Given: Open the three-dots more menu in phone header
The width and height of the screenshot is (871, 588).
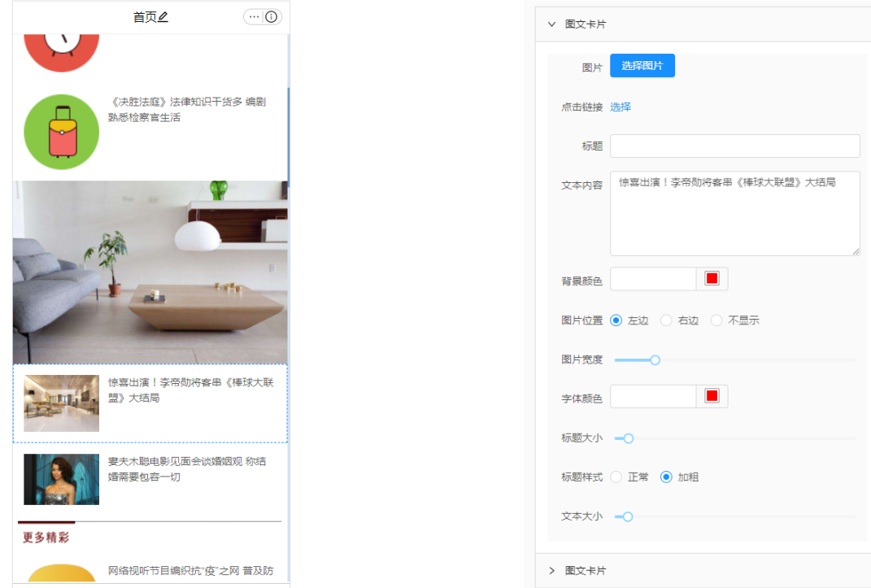Looking at the screenshot, I should tap(254, 16).
